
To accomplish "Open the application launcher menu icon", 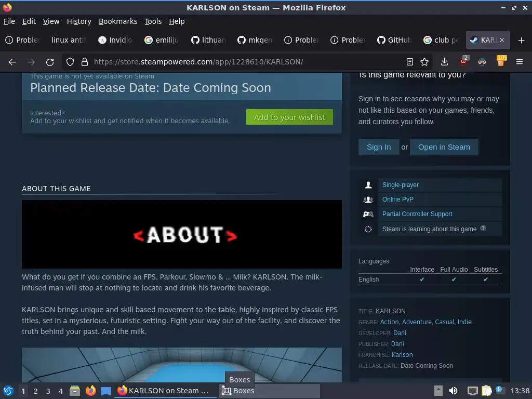I will coord(8,391).
